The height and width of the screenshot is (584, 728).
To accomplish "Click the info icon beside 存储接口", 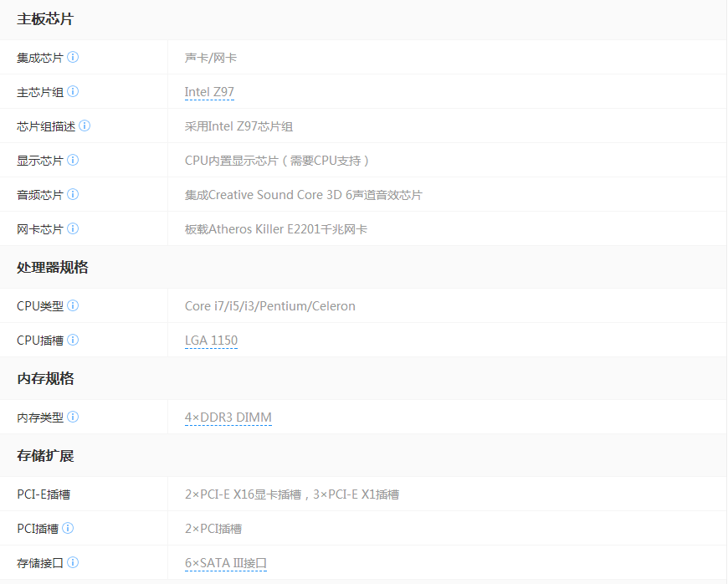I will (73, 562).
